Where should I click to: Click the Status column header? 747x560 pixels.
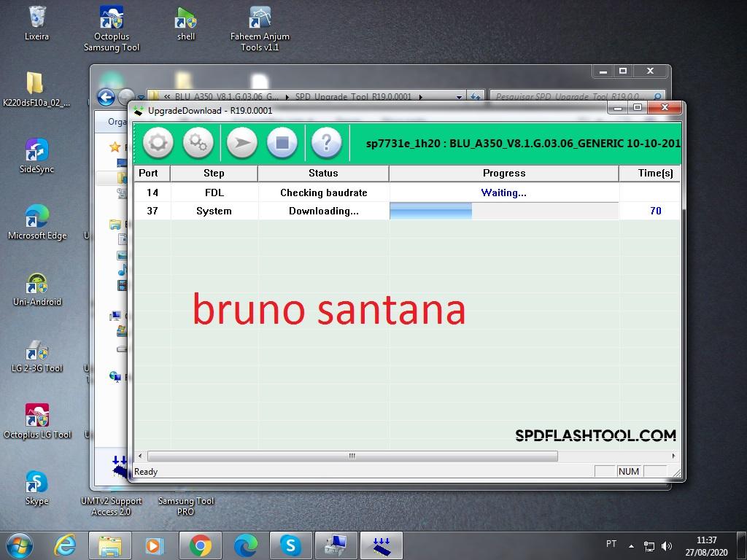[323, 174]
